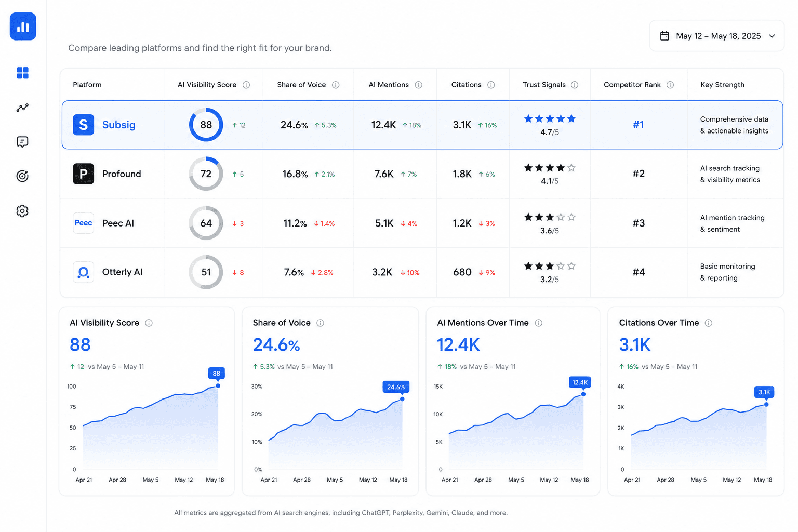Image resolution: width=798 pixels, height=532 pixels.
Task: Click Peec AI citations 1.2K
Action: [462, 223]
